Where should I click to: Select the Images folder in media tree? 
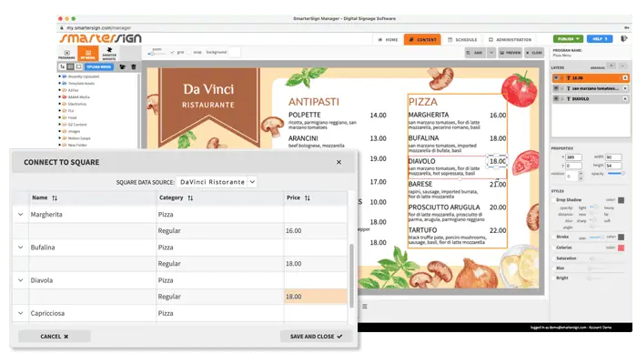pos(74,131)
